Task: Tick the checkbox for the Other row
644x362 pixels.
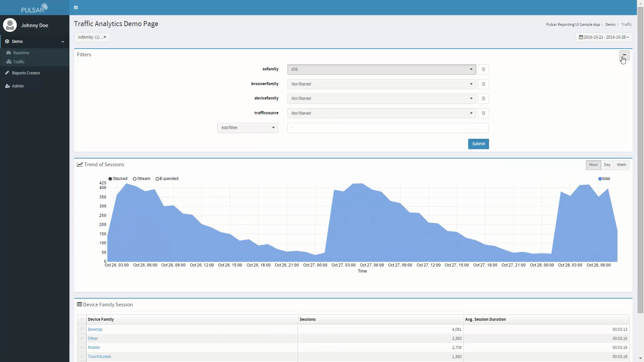Action: coord(82,338)
